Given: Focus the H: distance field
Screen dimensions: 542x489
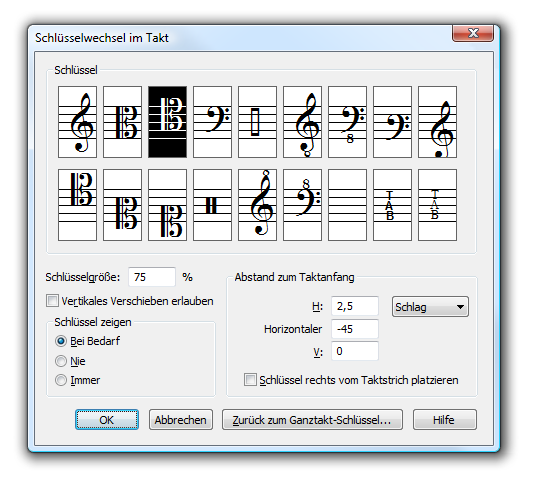Looking at the screenshot, I should (x=355, y=306).
